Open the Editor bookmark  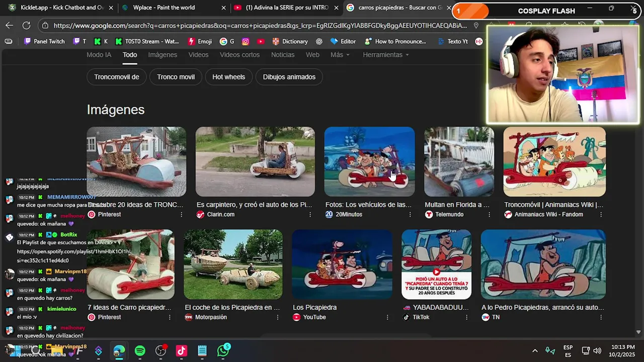point(343,41)
